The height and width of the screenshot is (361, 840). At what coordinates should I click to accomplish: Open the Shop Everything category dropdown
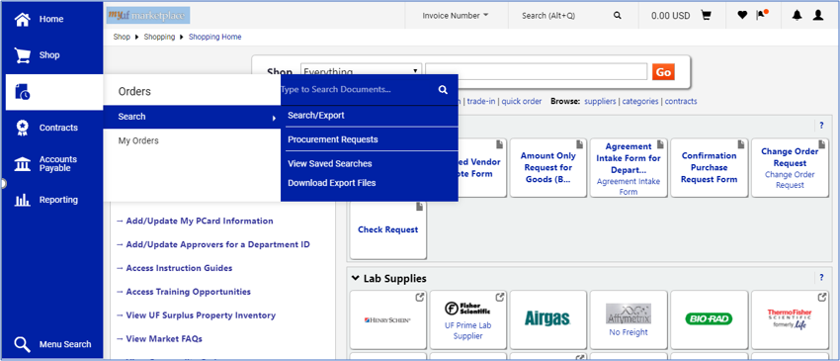[x=361, y=71]
